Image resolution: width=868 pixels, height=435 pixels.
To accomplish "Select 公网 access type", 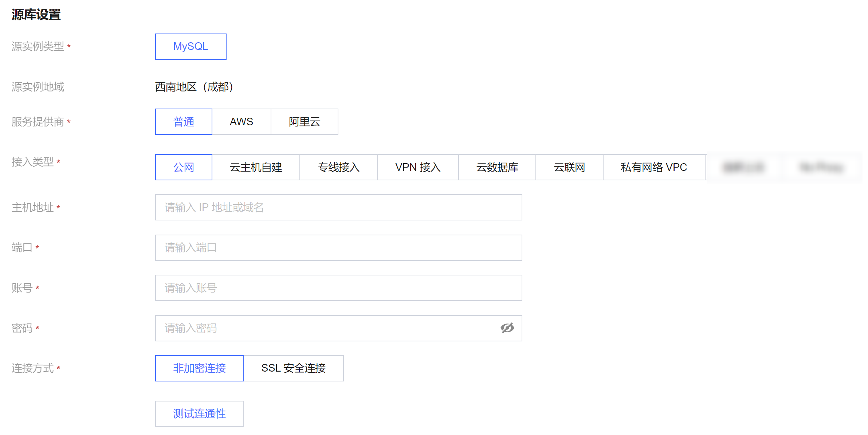I will click(x=184, y=167).
